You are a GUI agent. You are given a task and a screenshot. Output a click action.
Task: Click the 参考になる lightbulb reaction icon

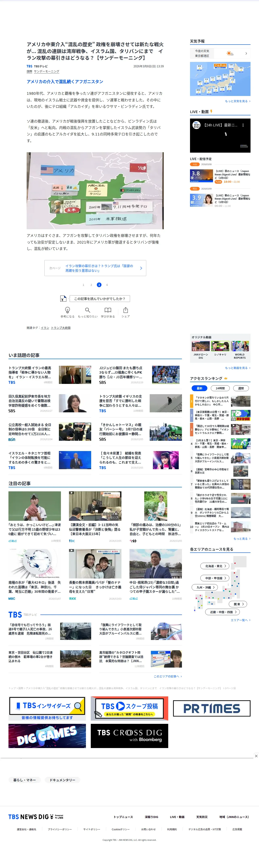pyautogui.click(x=67, y=310)
